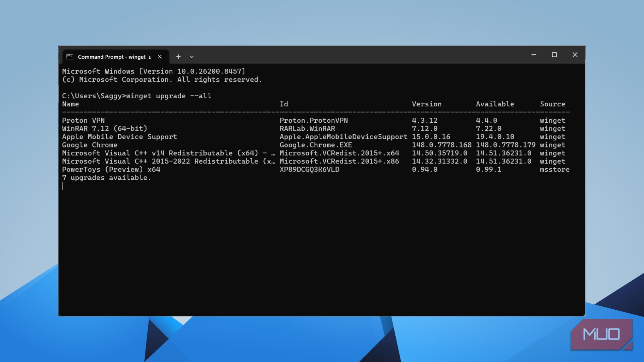The width and height of the screenshot is (644, 362).
Task: Click the "Microsoft.VCRedist.2015+.x86" package Id
Action: click(339, 162)
